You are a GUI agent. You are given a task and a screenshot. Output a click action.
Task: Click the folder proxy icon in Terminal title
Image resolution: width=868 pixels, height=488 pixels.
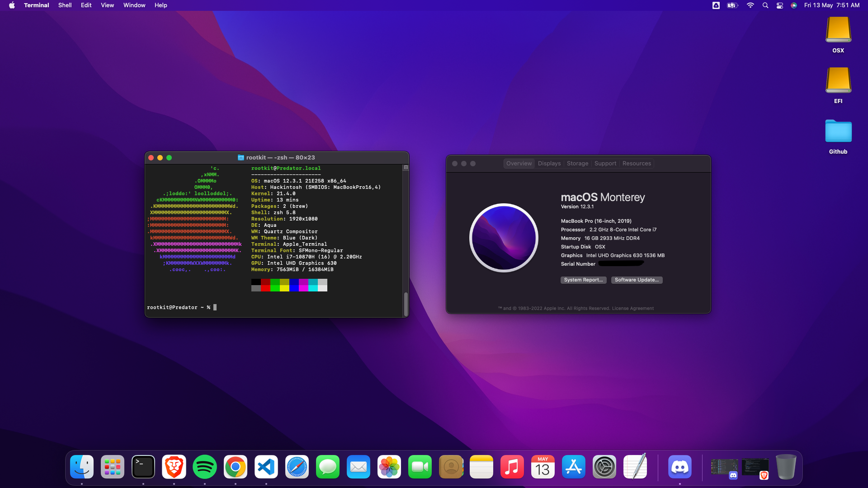pyautogui.click(x=241, y=158)
